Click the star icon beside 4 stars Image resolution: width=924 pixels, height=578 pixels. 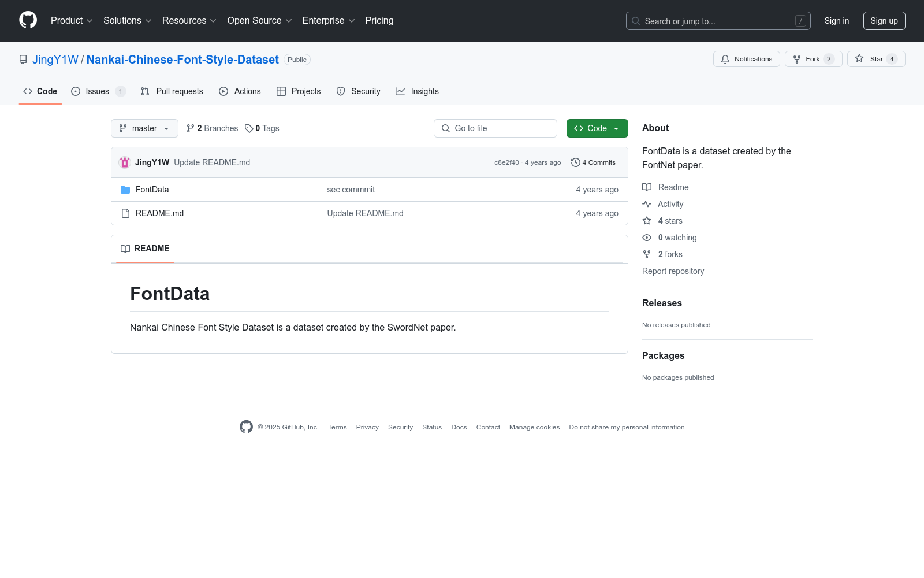click(x=647, y=221)
